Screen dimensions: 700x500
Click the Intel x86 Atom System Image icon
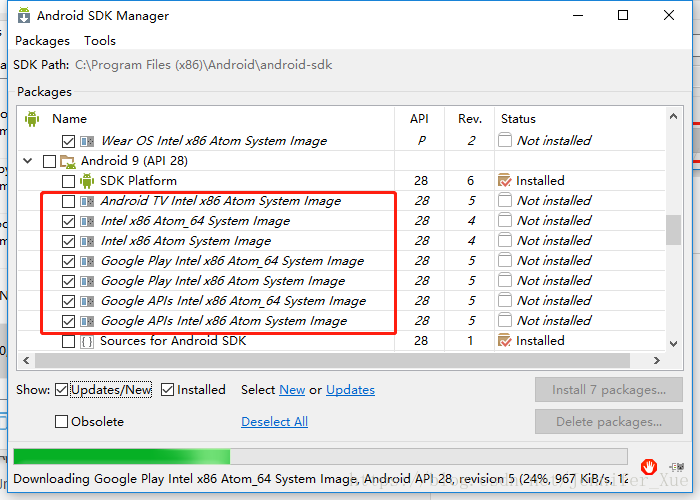coord(87,242)
